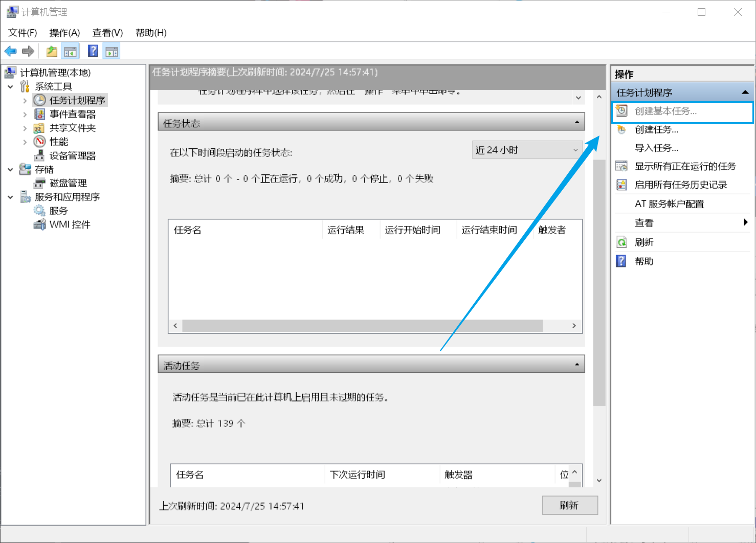This screenshot has height=543, width=756.
Task: Click 显示所有正在运行的任务 action link
Action: tap(685, 166)
